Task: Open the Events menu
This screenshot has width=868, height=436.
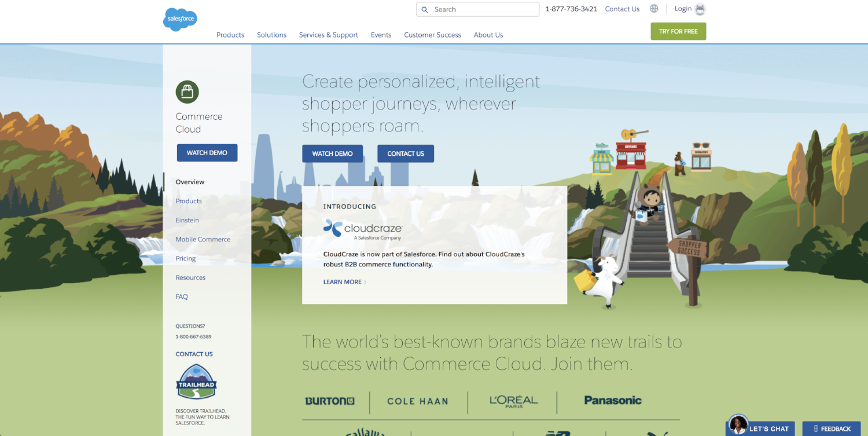Action: [x=381, y=35]
